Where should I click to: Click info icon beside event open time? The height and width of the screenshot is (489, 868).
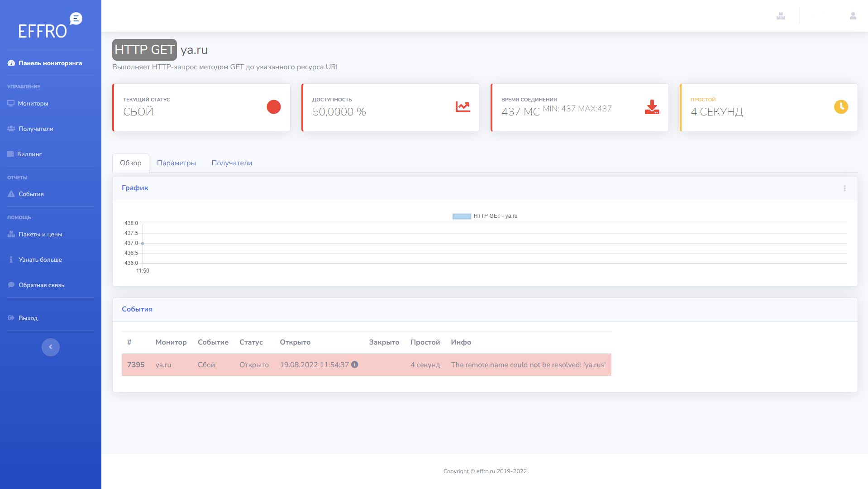355,364
